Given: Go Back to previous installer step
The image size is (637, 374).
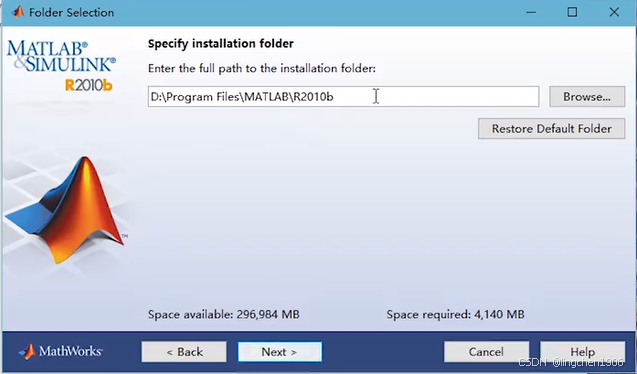Looking at the screenshot, I should [x=184, y=352].
